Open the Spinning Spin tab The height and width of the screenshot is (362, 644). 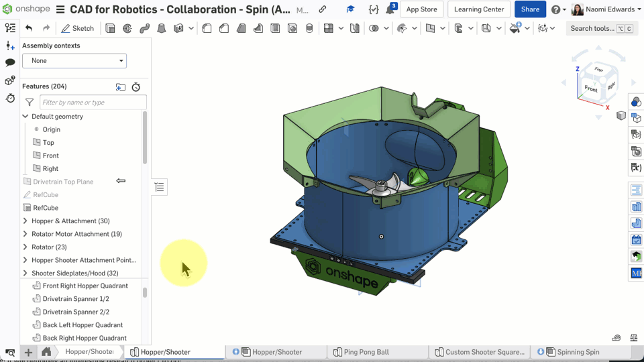(577, 352)
